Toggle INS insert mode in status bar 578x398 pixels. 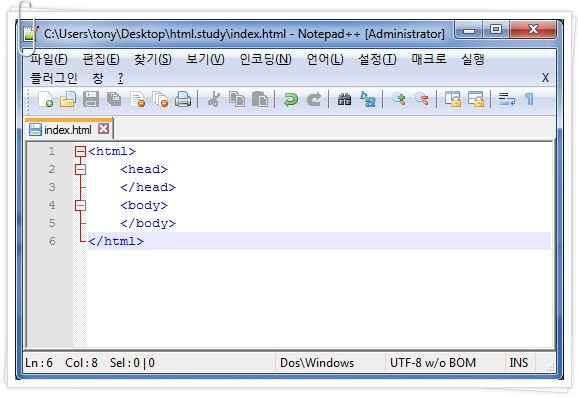point(519,363)
